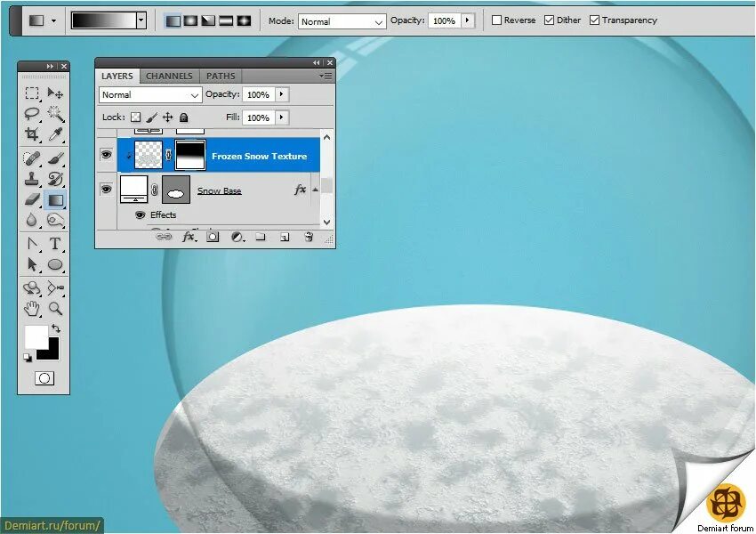
Task: Open the gradient picker dropdown arrow
Action: pyautogui.click(x=141, y=20)
